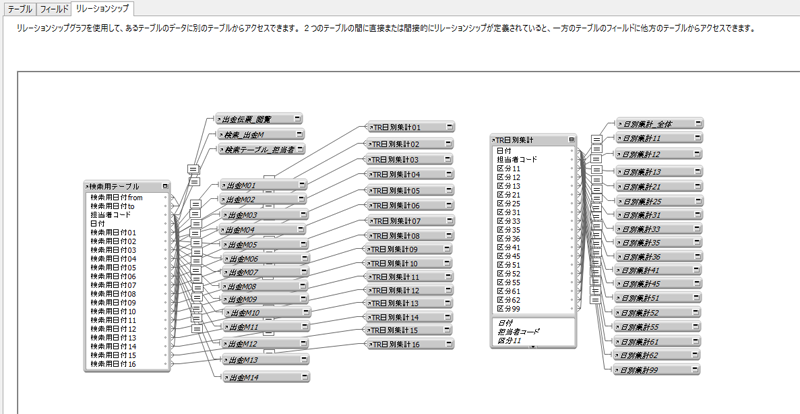Expand the 日別集計36 table occurrence
This screenshot has width=800, height=414.
pyautogui.click(x=697, y=256)
